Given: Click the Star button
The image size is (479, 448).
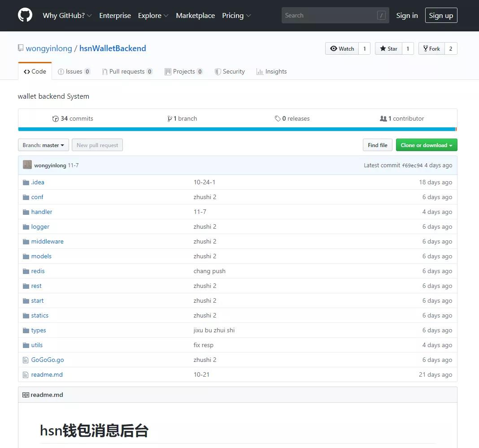Looking at the screenshot, I should pyautogui.click(x=388, y=48).
